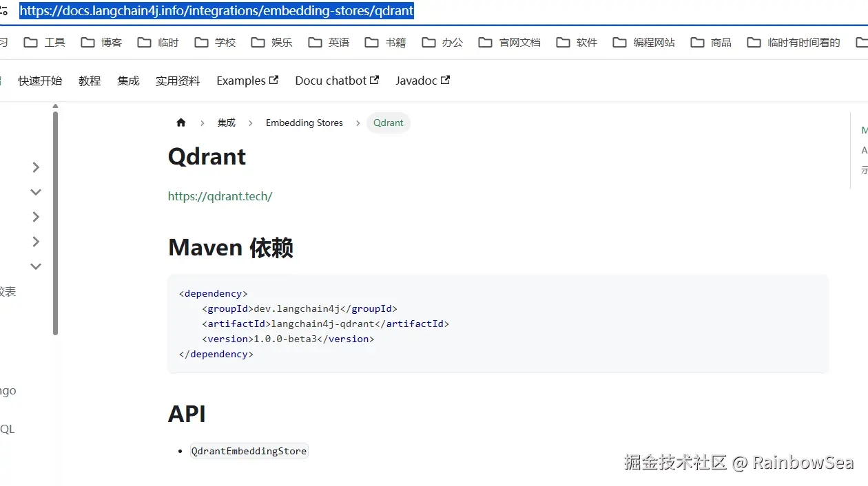Click the langchain4j-qdrant artifactId line
The image size is (868, 486).
click(325, 324)
